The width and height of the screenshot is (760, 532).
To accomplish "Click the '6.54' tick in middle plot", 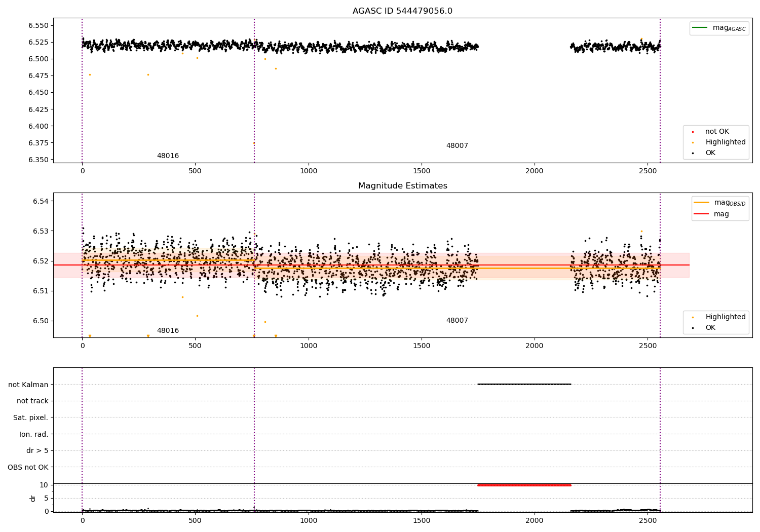I will click(x=41, y=202).
